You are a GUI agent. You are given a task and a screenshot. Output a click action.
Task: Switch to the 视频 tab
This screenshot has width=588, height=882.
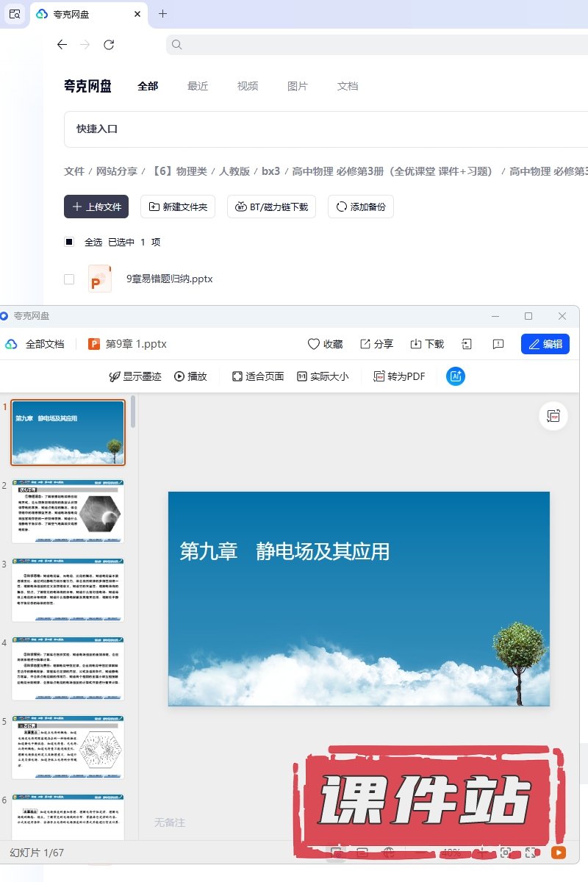click(248, 86)
